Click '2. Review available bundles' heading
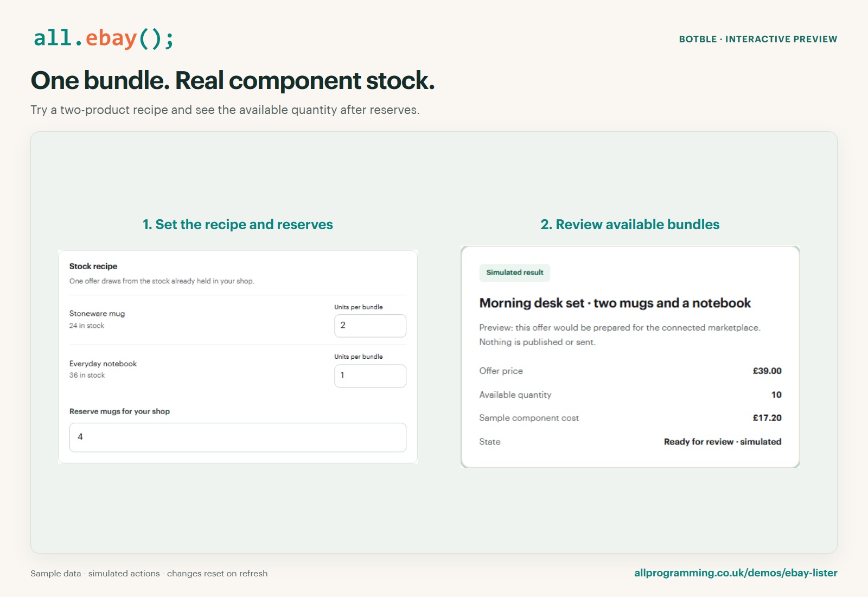The image size is (868, 597). (630, 224)
